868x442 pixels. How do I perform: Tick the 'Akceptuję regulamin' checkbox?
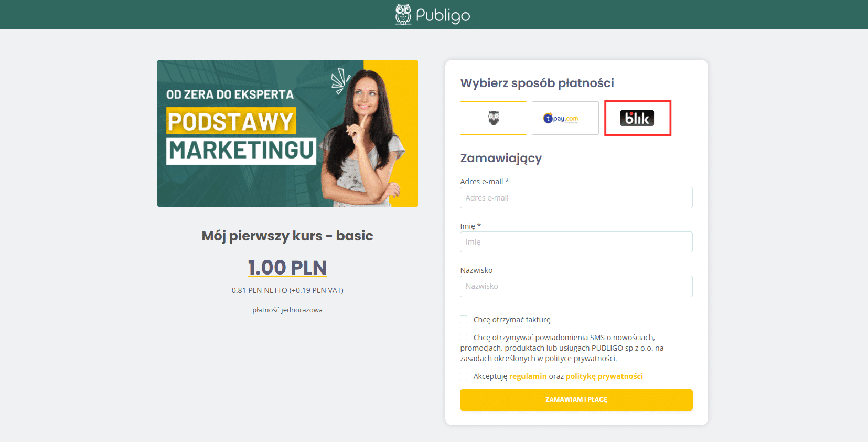coord(464,376)
